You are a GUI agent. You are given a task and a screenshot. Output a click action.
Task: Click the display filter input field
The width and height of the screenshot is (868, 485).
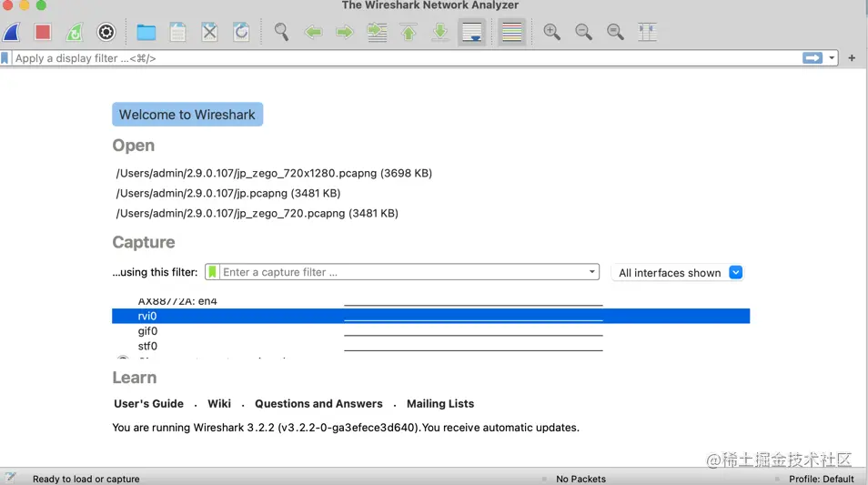pos(407,58)
